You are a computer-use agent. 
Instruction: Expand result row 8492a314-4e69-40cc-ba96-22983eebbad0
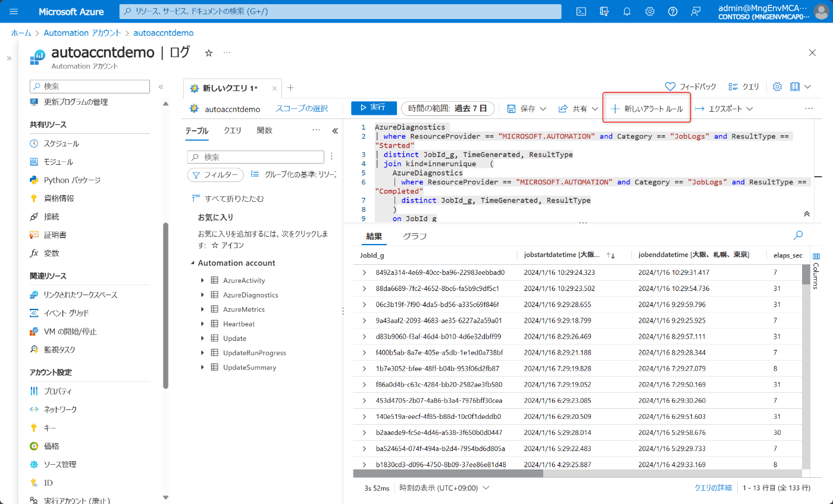(364, 273)
